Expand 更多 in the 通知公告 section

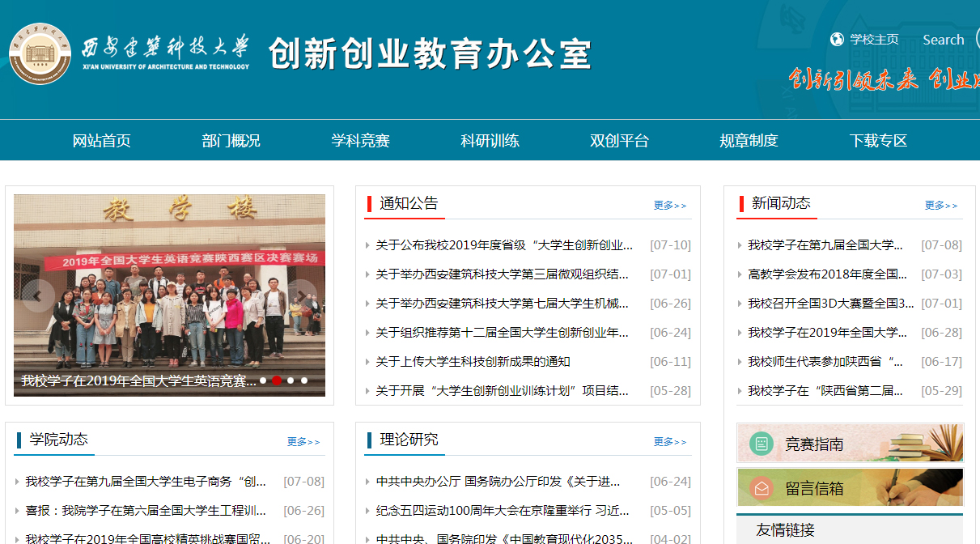pyautogui.click(x=669, y=206)
